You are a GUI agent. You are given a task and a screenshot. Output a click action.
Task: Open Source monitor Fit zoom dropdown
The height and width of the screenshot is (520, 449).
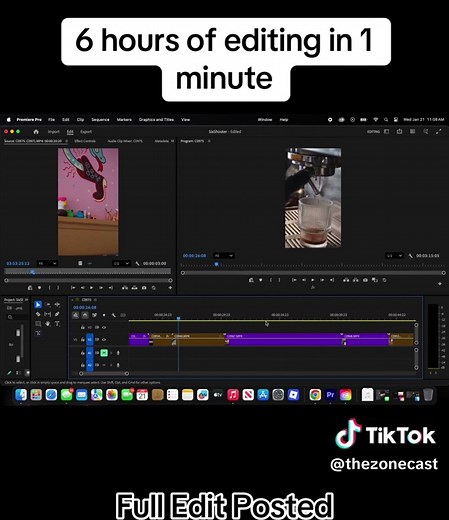(x=47, y=263)
